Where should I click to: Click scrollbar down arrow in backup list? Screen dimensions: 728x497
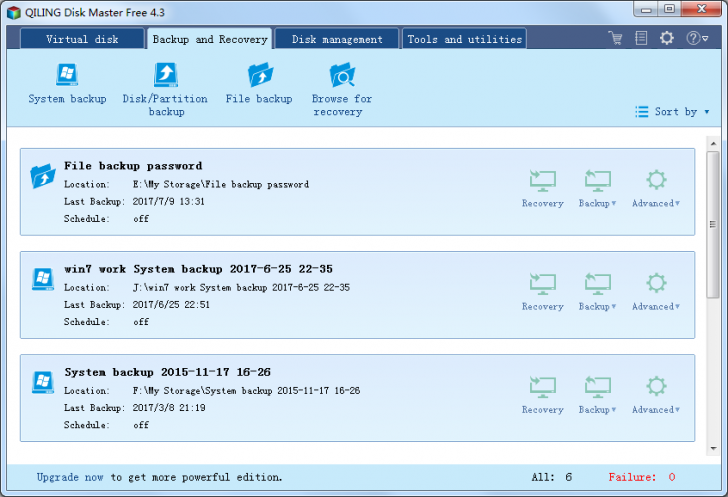pos(713,449)
